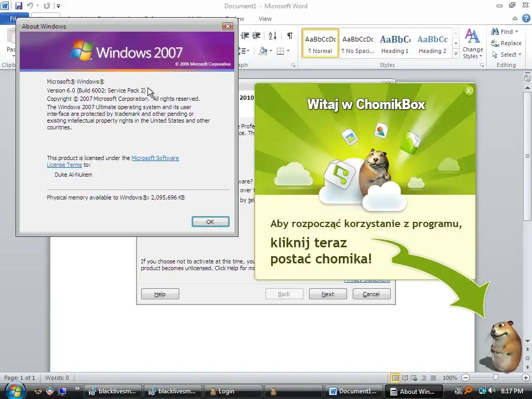Click the Shading paint bucket icon
This screenshot has width=532, height=399.
[263, 51]
